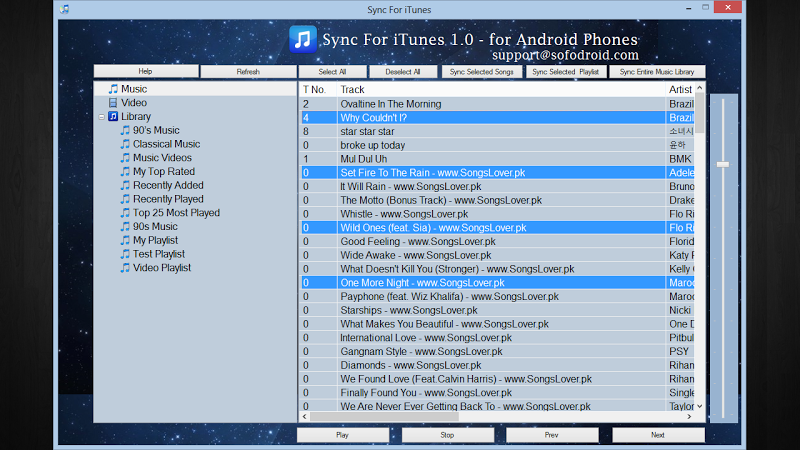
Task: Click the Recently Added playlist icon
Action: click(x=125, y=185)
